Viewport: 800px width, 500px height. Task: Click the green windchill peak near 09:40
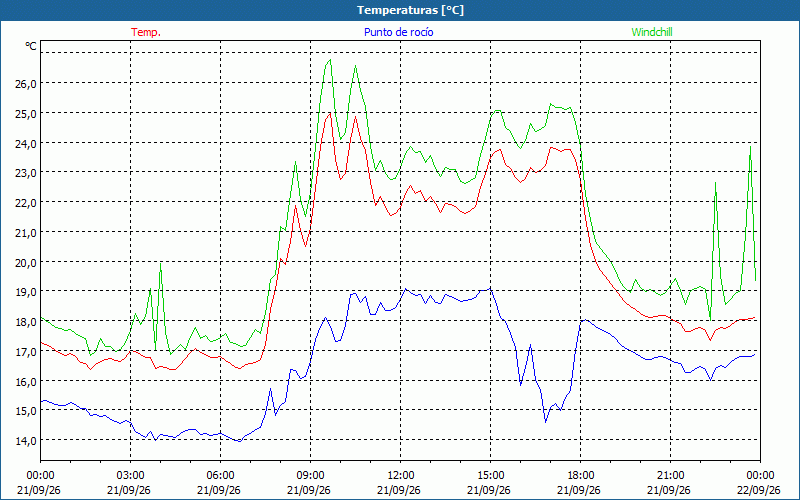pos(330,60)
